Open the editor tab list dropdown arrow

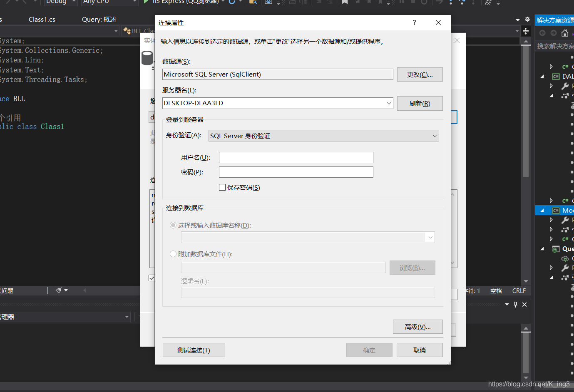point(518,20)
